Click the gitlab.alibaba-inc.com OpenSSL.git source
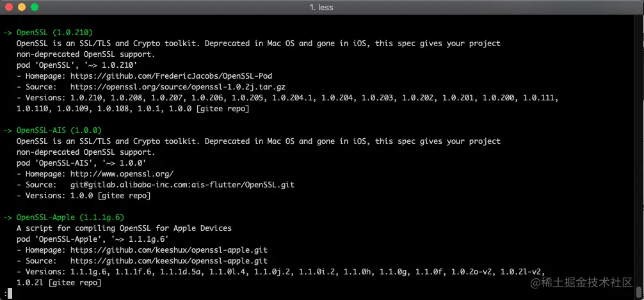The width and height of the screenshot is (644, 300). coord(182,185)
